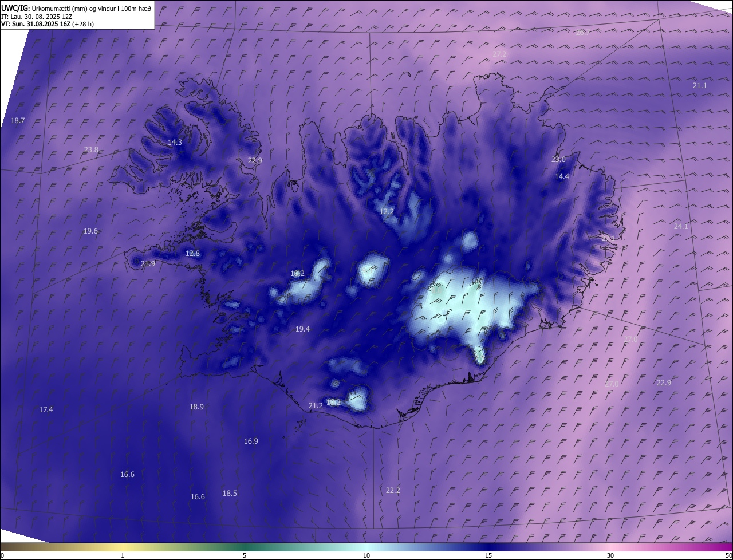Screen dimensions: 733x560
Task: Select the 21.2 value on the south coast
Action: click(x=316, y=406)
